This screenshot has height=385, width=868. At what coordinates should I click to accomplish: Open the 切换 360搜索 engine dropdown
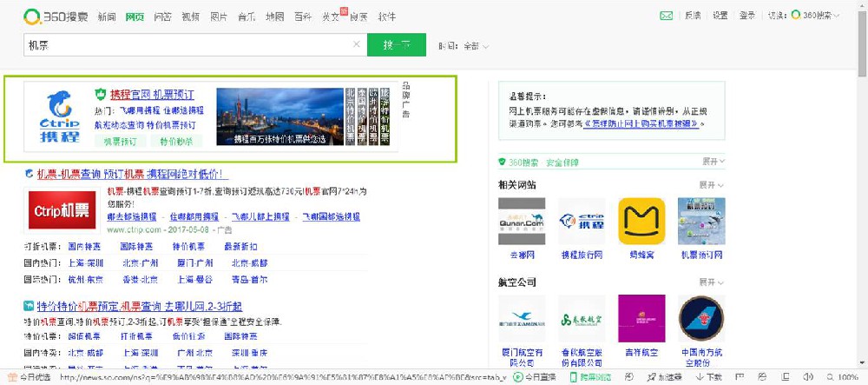(x=815, y=16)
